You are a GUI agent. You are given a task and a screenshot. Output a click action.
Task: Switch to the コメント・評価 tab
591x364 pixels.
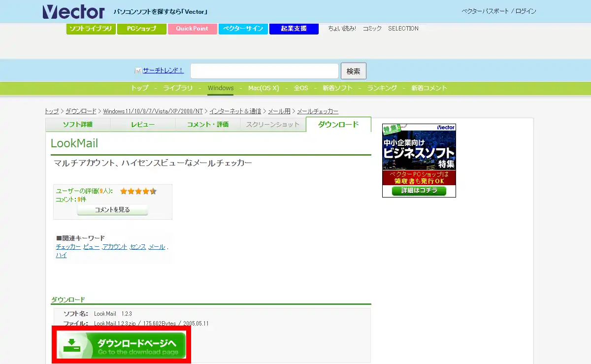[x=208, y=125]
